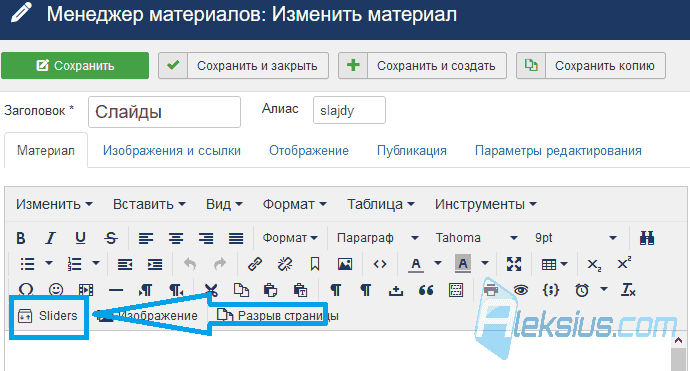
Task: Open the 9pt font size dropdown
Action: [x=576, y=238]
